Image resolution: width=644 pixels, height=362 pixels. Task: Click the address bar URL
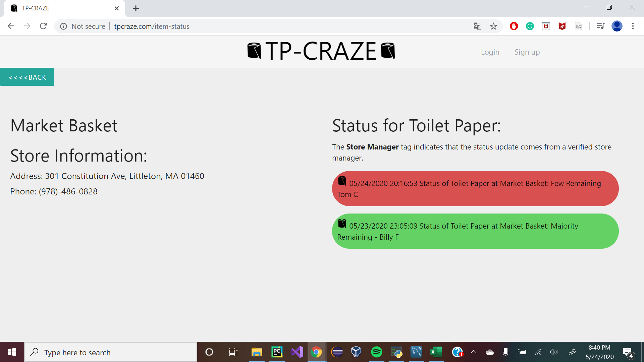click(152, 26)
